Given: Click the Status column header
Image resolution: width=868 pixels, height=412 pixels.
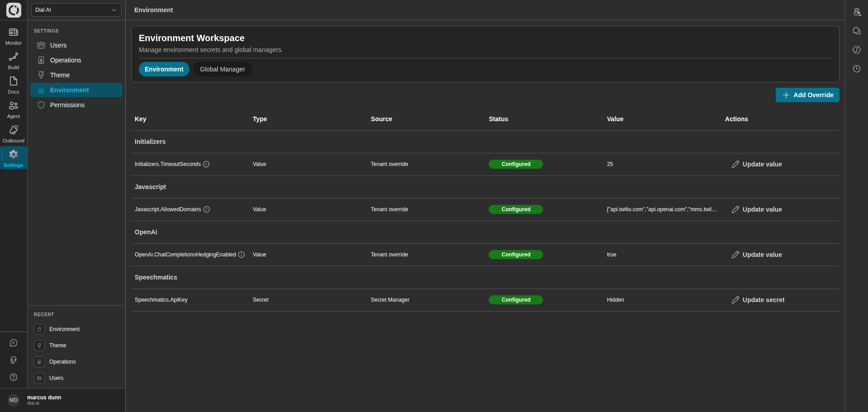Looking at the screenshot, I should click(x=498, y=119).
